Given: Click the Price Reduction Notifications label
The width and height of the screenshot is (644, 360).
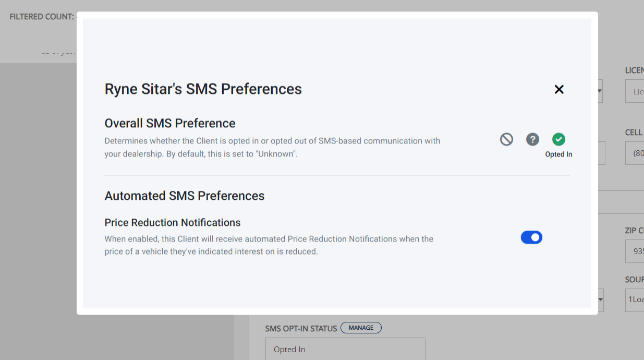Looking at the screenshot, I should coord(173,223).
